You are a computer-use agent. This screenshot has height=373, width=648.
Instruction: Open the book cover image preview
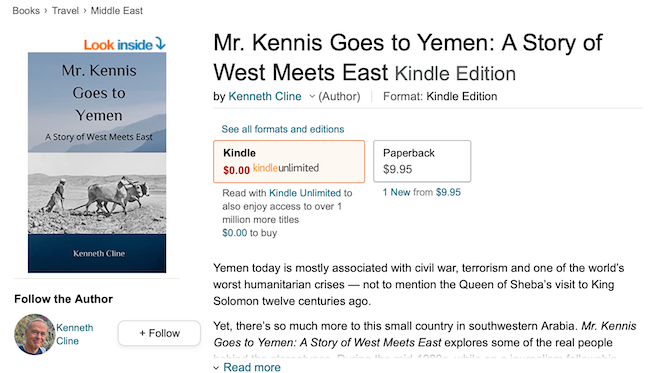97,162
